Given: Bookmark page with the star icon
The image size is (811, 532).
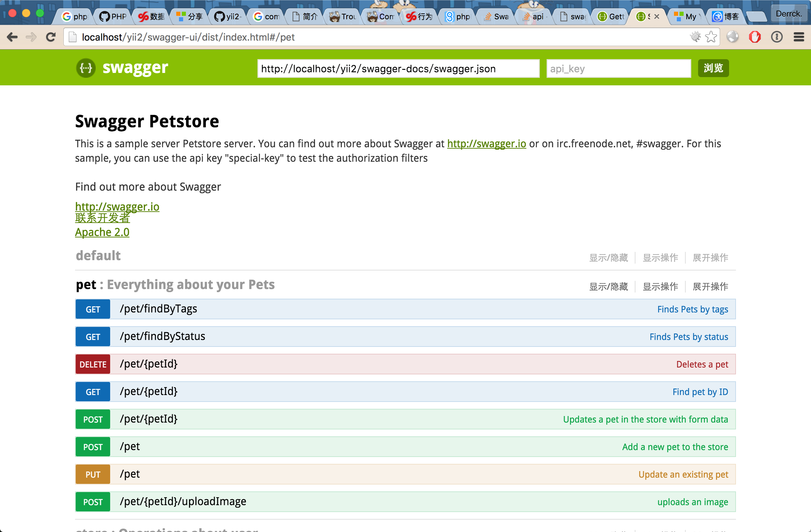Looking at the screenshot, I should pos(710,37).
